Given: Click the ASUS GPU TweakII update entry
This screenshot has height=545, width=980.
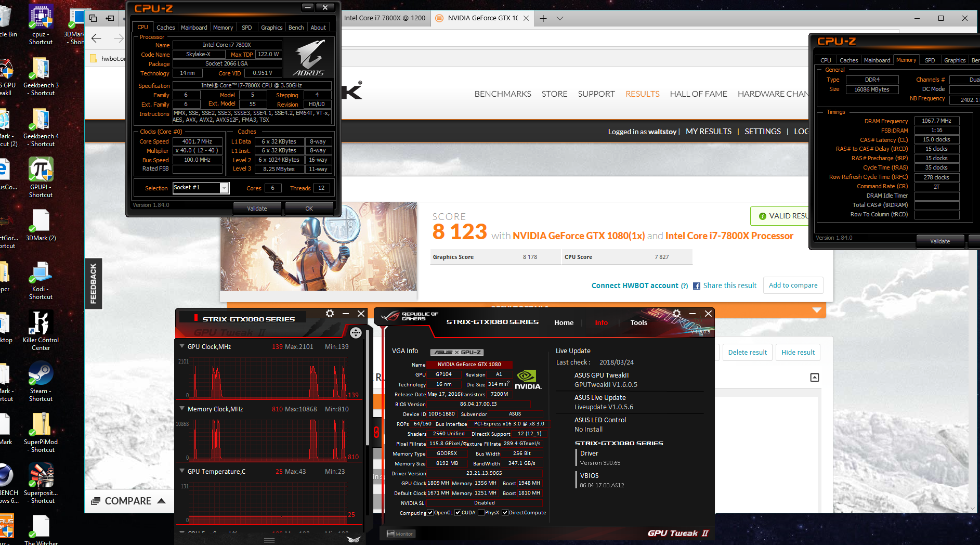Looking at the screenshot, I should pos(606,380).
